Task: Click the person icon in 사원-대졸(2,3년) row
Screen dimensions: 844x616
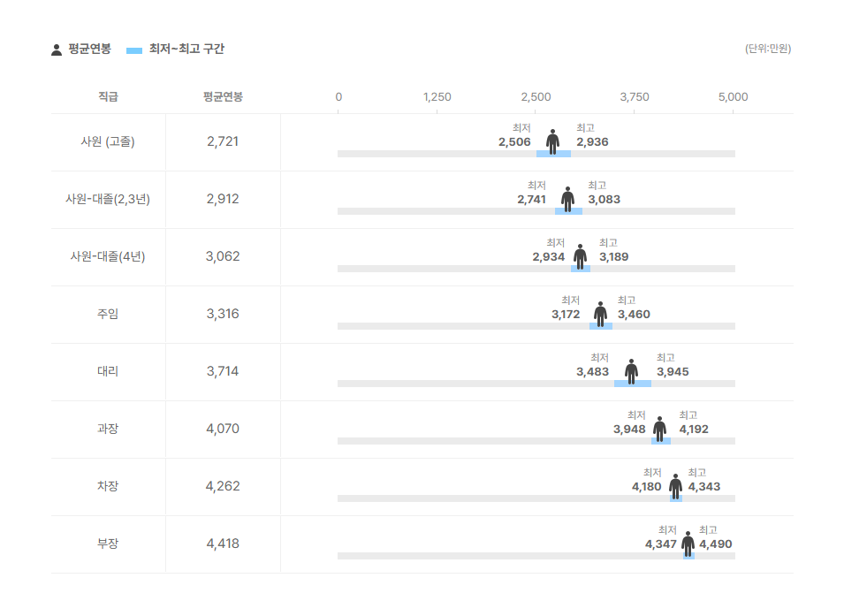Action: coord(567,199)
